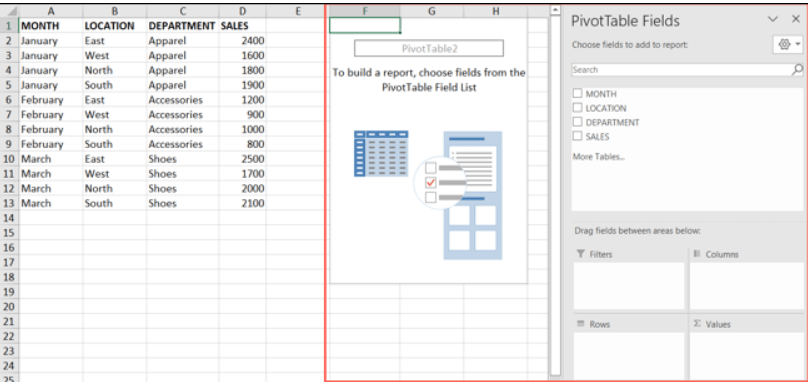Click the cell with sales value 1200
This screenshot has height=382, width=808.
pyautogui.click(x=243, y=99)
